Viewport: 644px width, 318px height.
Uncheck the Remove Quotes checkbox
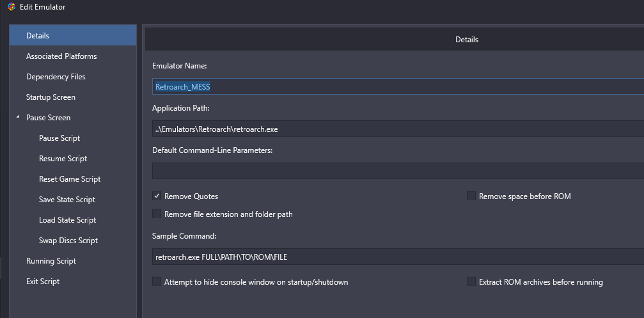tap(157, 196)
